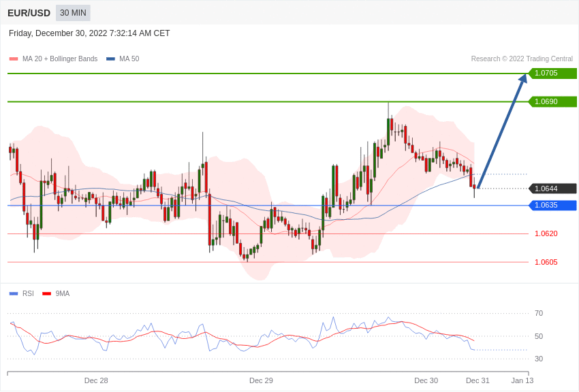Click the Research © 2022 Trading Central credit
The image size is (579, 392).
click(x=522, y=59)
